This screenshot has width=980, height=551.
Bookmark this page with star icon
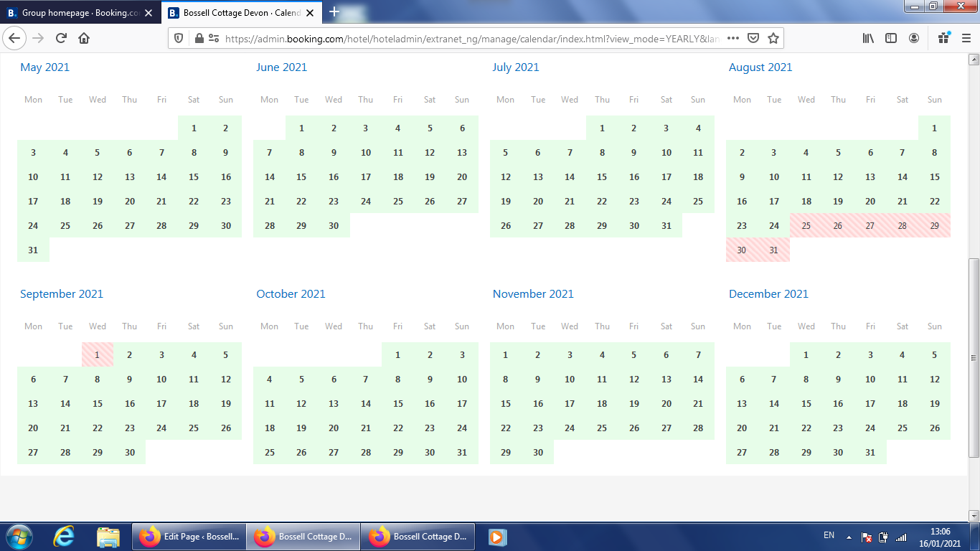tap(773, 39)
